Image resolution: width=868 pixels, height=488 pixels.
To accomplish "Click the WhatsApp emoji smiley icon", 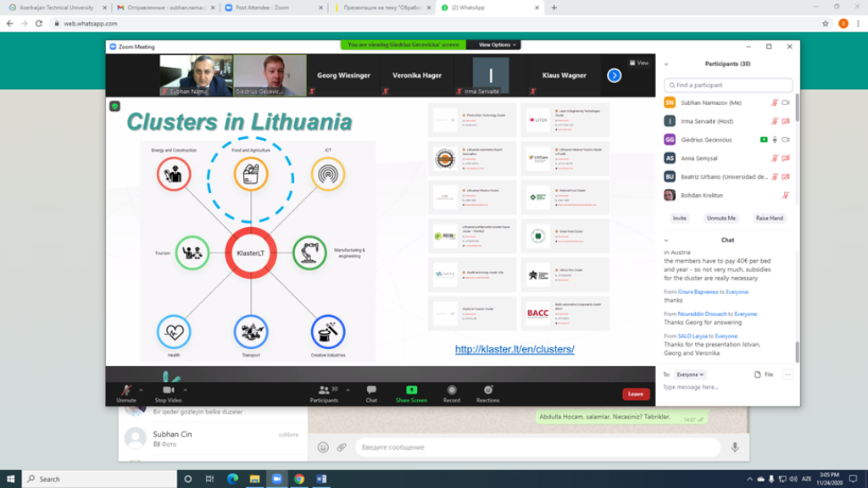I will coord(323,447).
